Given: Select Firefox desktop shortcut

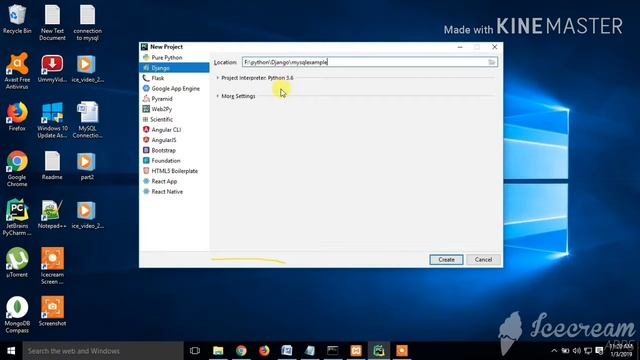Looking at the screenshot, I should point(17,117).
